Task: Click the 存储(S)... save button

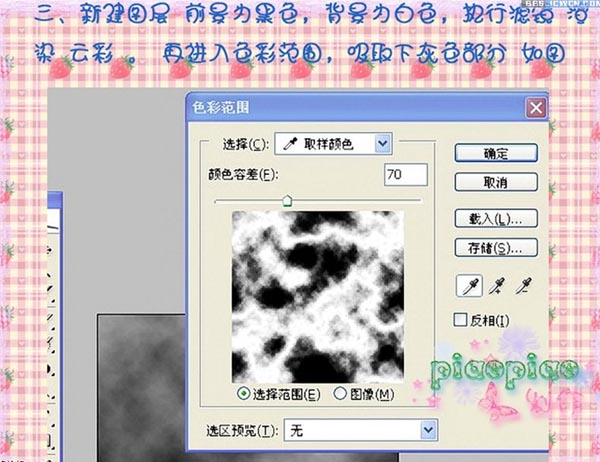Action: coord(496,247)
